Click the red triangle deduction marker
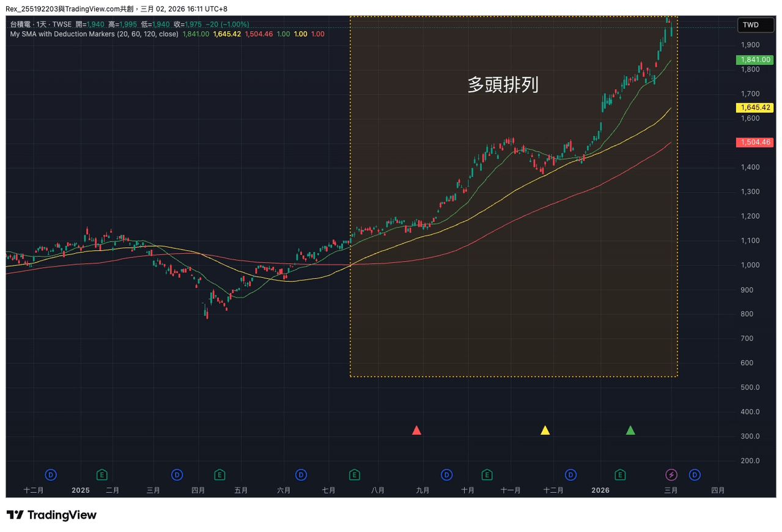 416,430
